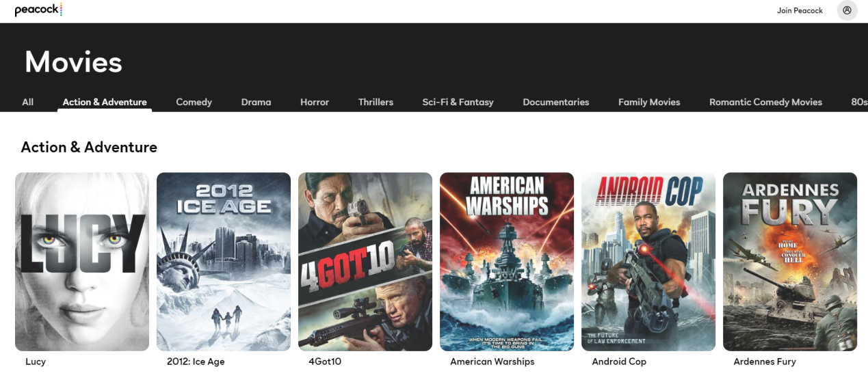Switch to the Drama tab
Image resolution: width=868 pixels, height=384 pixels.
click(x=256, y=102)
